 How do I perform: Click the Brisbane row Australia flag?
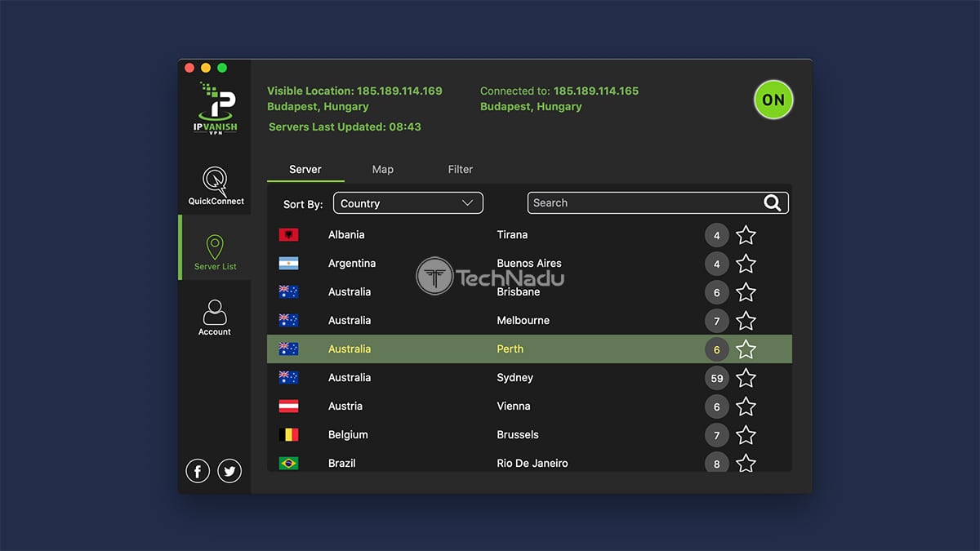[x=288, y=292]
